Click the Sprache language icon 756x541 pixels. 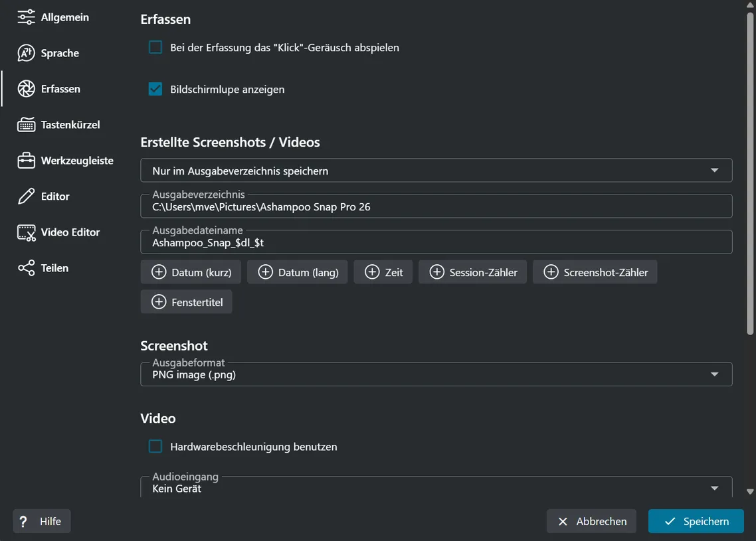click(26, 53)
